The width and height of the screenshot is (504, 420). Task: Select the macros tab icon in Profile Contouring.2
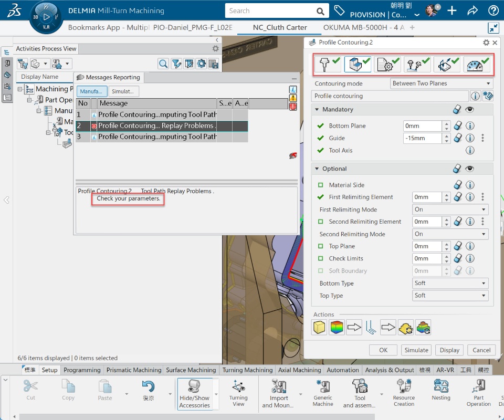coord(447,64)
